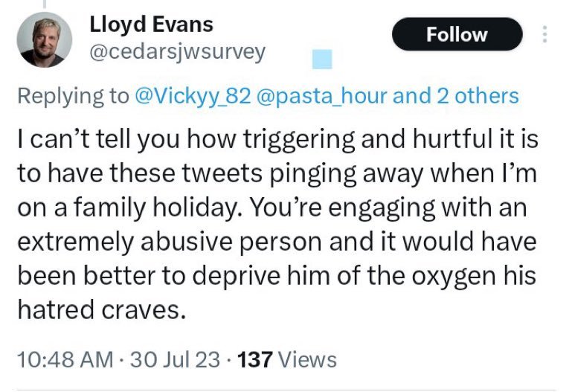This screenshot has height=392, width=572.
Task: Click the 30 Jul 23 date
Action: coord(175,359)
